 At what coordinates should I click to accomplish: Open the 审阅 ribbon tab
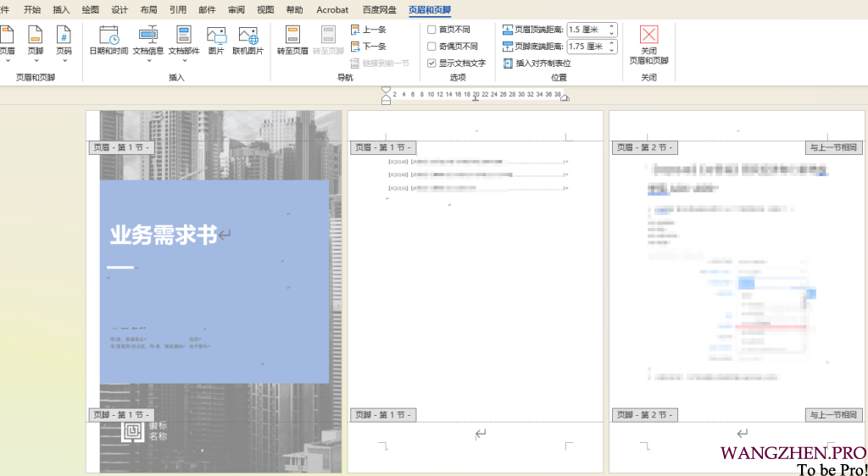(x=236, y=10)
